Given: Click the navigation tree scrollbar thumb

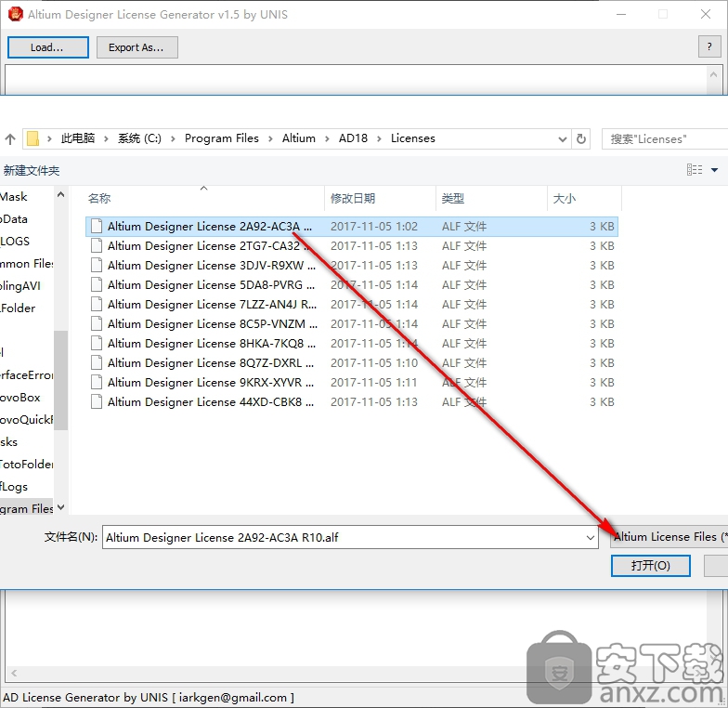Looking at the screenshot, I should coord(61,380).
